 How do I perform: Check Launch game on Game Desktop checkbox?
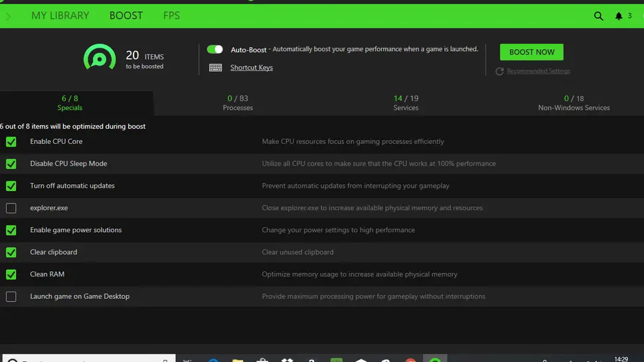click(x=11, y=297)
